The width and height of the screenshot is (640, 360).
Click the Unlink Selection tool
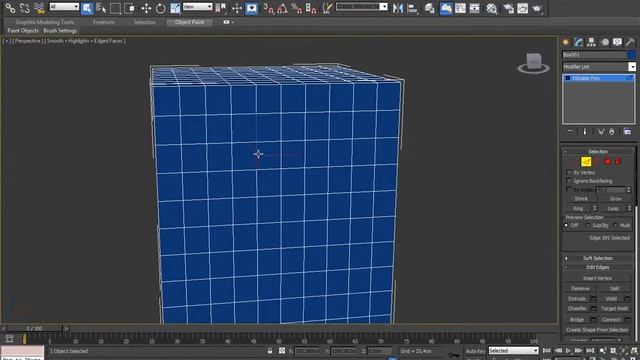pyautogui.click(x=24, y=8)
